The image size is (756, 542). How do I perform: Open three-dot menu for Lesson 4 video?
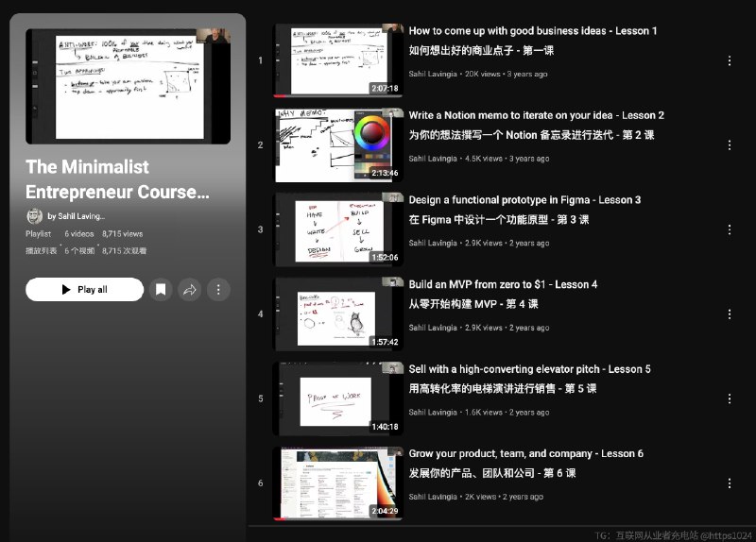tap(729, 314)
